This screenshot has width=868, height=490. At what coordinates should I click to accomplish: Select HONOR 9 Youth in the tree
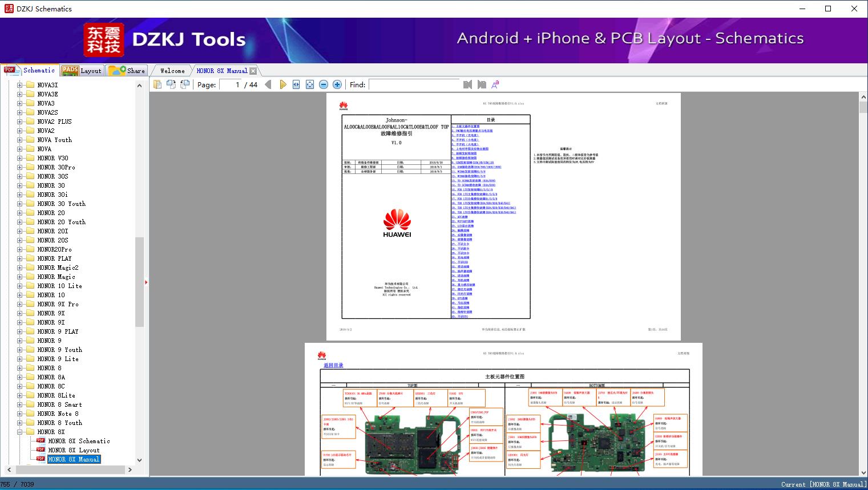click(x=59, y=350)
